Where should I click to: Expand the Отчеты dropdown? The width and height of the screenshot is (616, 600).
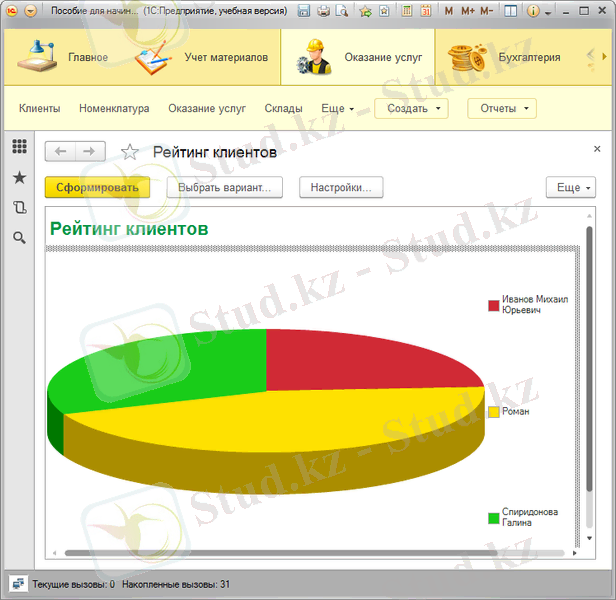502,108
